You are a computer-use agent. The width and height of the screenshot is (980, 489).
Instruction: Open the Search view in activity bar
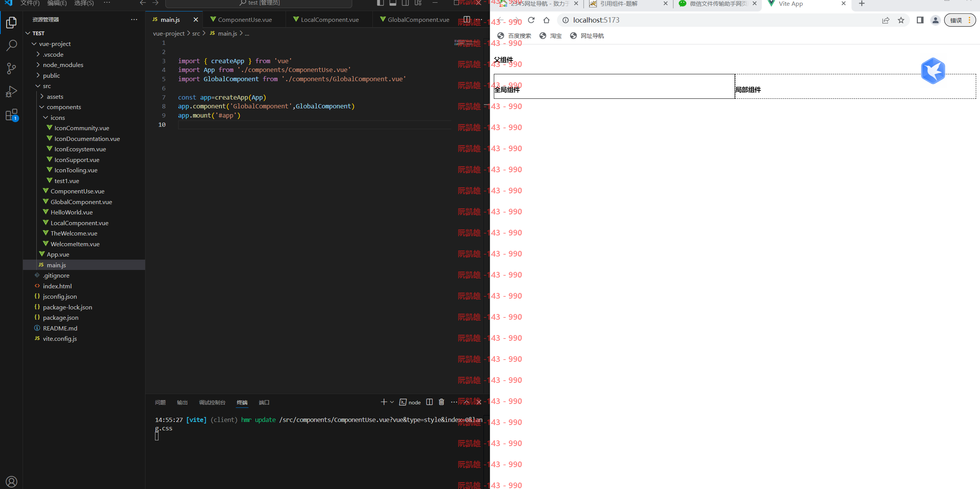[x=11, y=46]
